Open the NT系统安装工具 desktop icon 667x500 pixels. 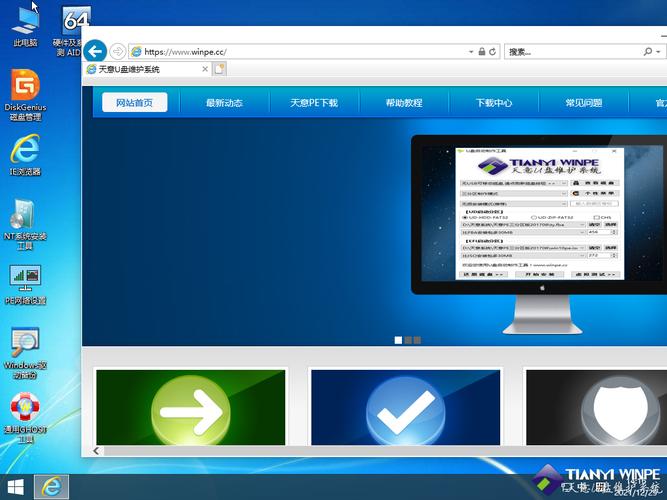(25, 224)
